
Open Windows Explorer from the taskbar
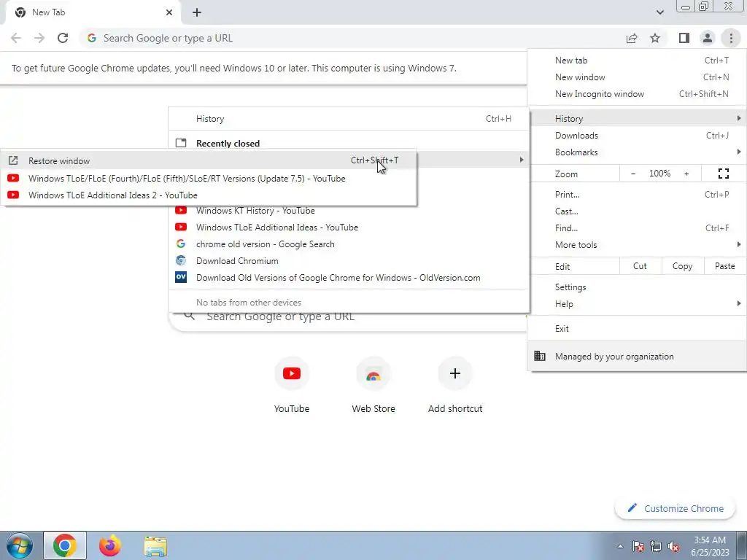[155, 546]
